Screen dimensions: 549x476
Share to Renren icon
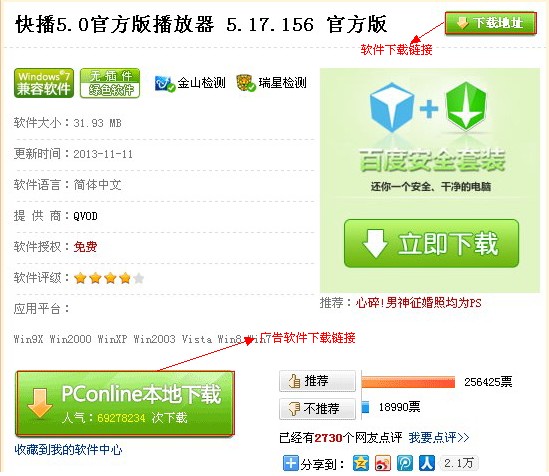coord(427,463)
